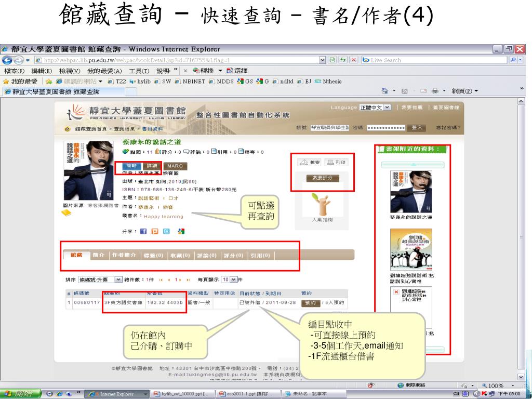Image resolution: width=532 pixels, height=399 pixels.
Task: Switch to the 作者簡介 tab
Action: [x=124, y=255]
